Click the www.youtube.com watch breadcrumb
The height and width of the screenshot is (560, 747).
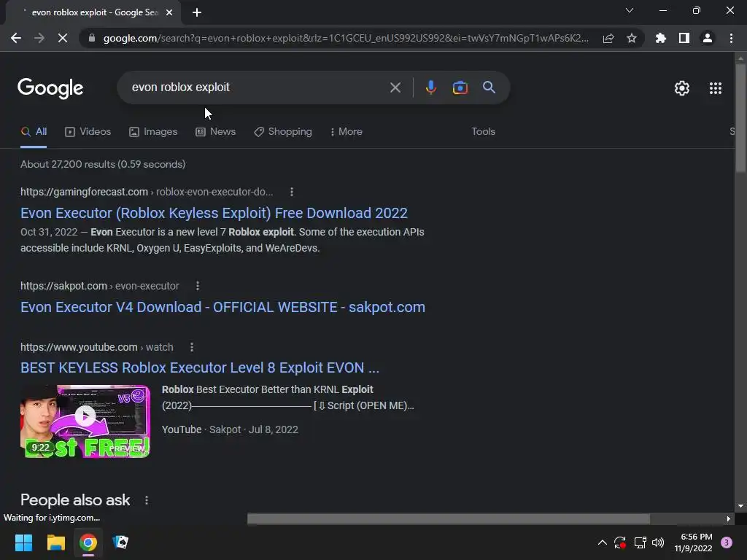[97, 347]
